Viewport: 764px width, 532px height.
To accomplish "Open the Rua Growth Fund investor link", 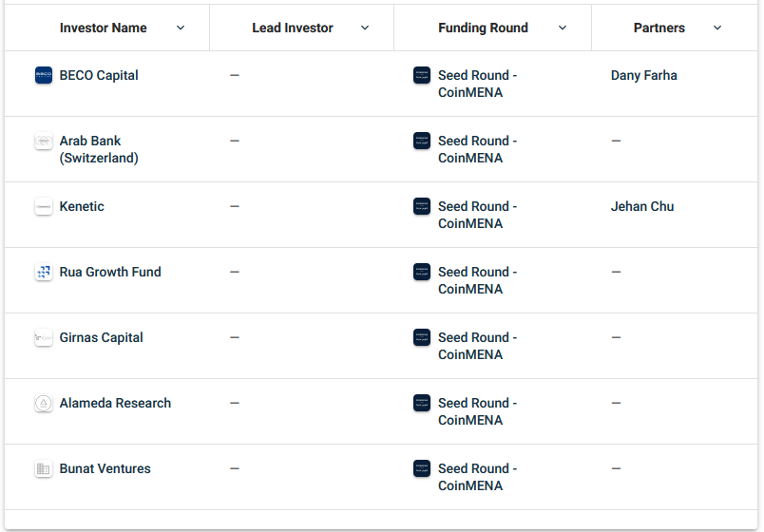I will click(x=110, y=273).
